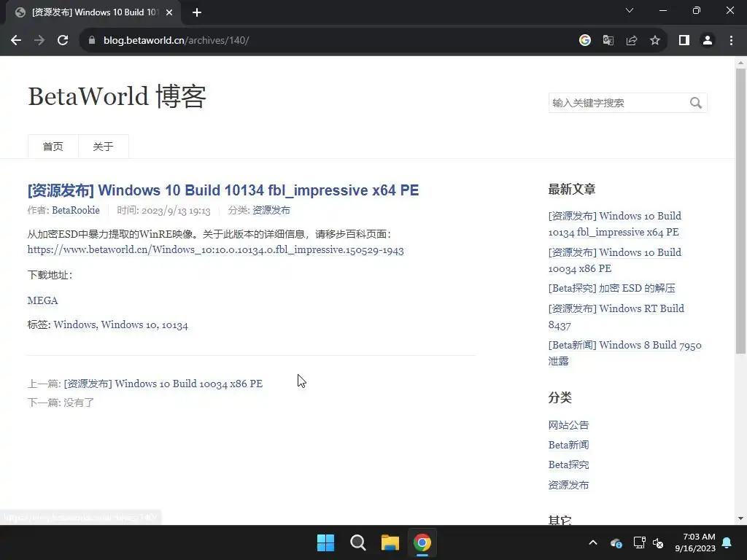Viewport: 747px width, 560px height.
Task: Click the muted volume tray icon
Action: (659, 542)
